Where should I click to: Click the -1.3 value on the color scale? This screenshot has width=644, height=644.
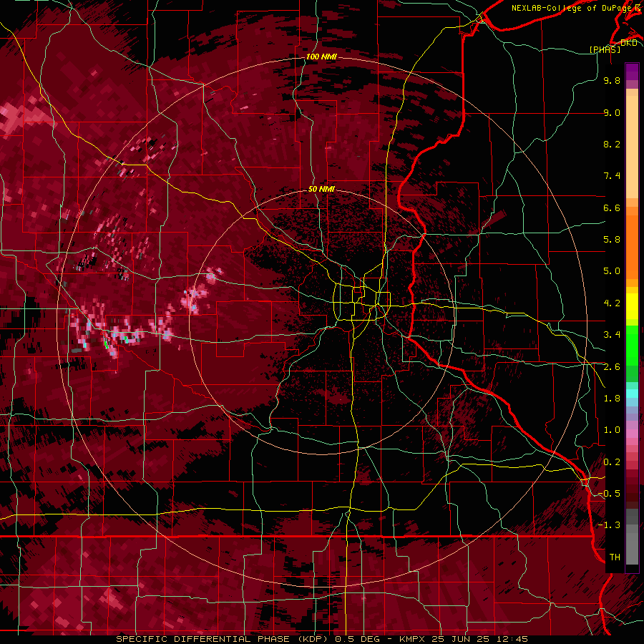[x=610, y=526]
